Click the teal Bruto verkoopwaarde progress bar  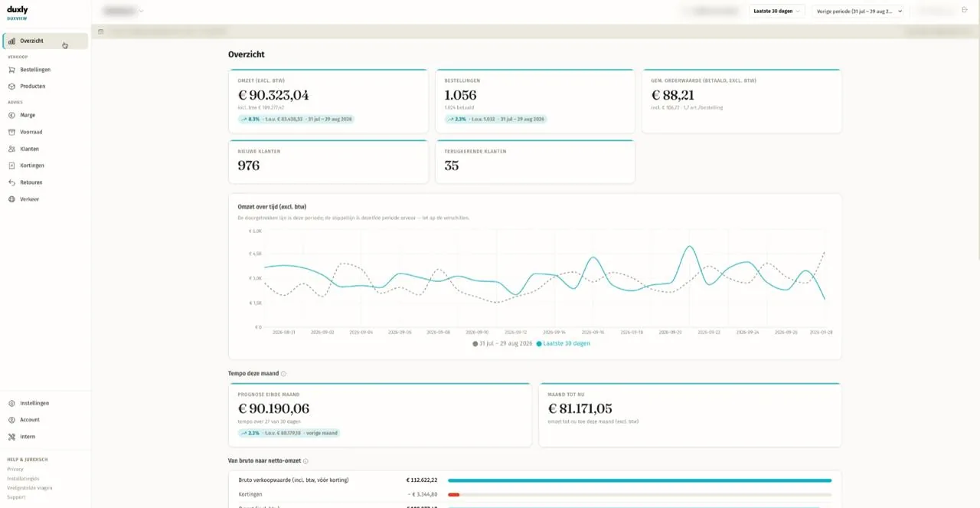point(639,480)
